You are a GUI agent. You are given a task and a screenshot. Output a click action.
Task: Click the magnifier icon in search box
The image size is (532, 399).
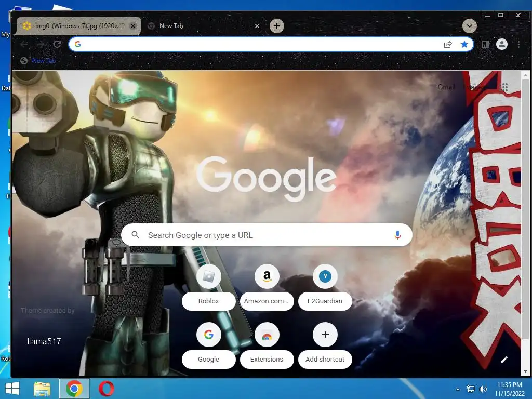pos(136,234)
